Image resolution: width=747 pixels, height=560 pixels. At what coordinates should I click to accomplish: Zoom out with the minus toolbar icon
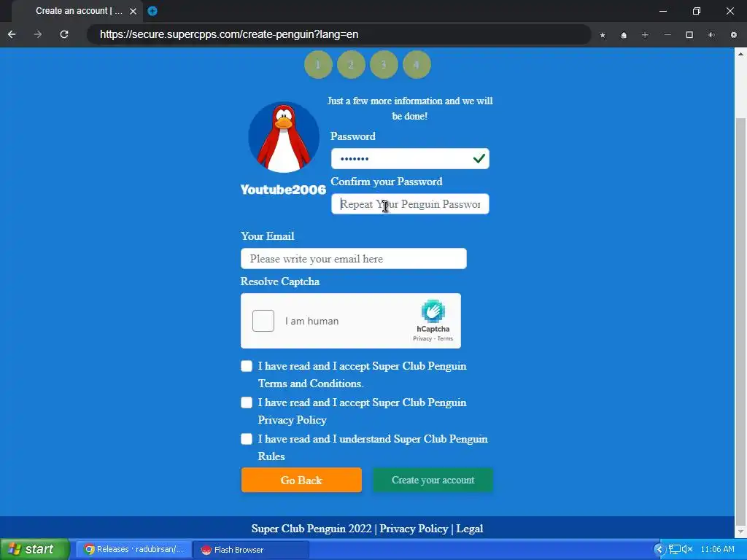click(667, 35)
